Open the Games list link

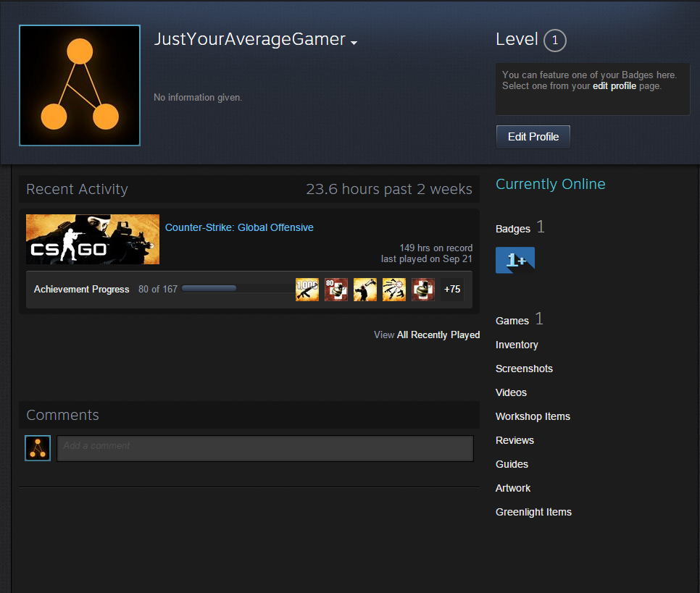512,321
